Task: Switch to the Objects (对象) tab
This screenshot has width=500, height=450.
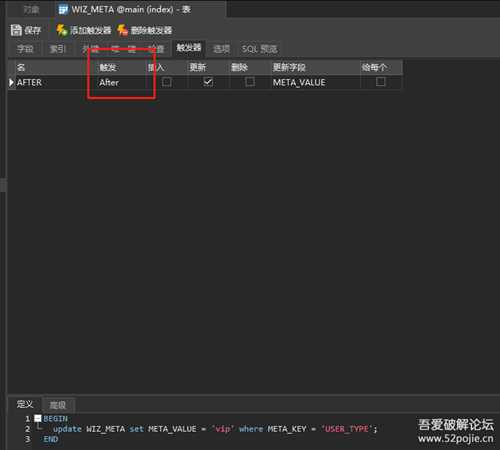Action: coord(32,9)
